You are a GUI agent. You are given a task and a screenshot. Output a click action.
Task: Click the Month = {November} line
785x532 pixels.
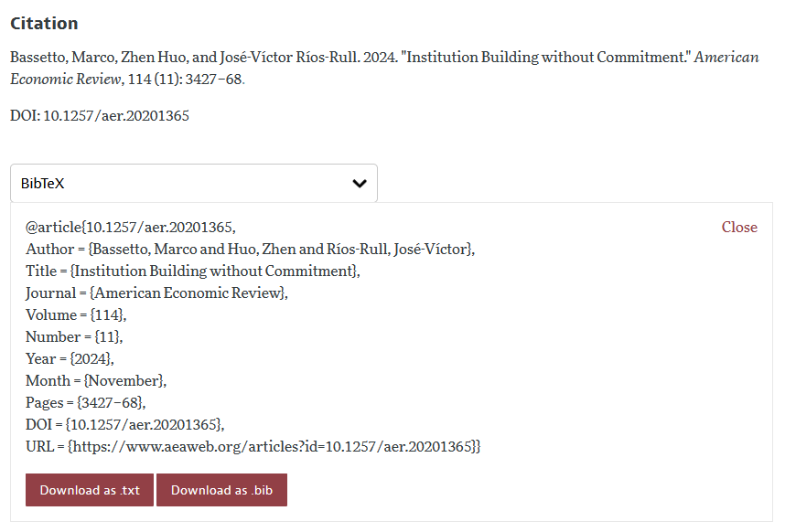click(x=96, y=380)
